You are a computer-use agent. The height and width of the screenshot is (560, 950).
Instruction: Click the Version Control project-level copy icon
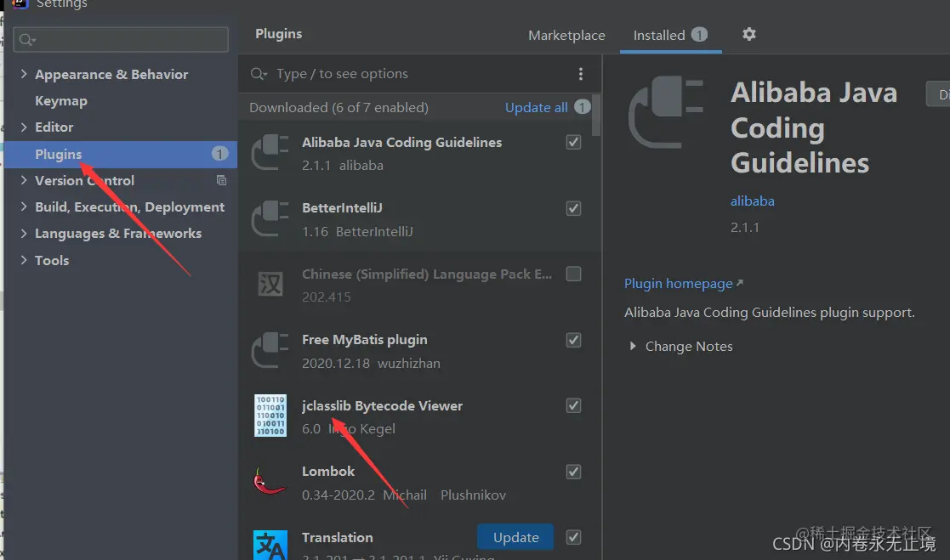pos(221,180)
